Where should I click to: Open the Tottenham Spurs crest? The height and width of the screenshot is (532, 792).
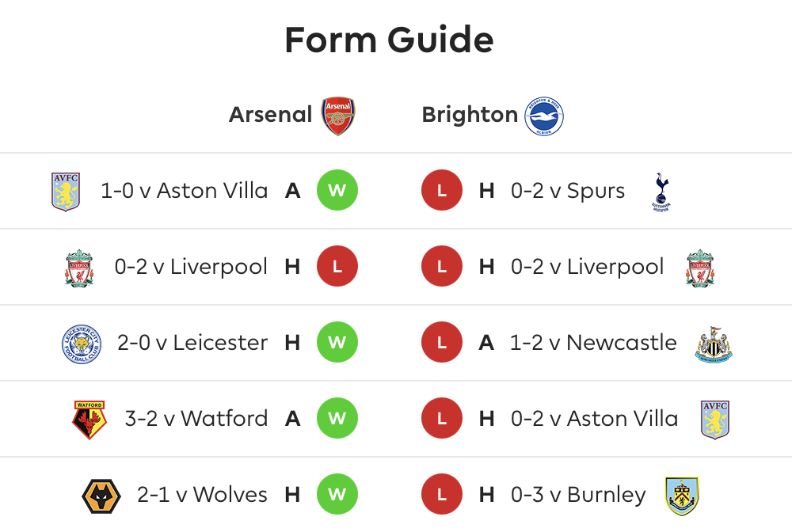[661, 192]
